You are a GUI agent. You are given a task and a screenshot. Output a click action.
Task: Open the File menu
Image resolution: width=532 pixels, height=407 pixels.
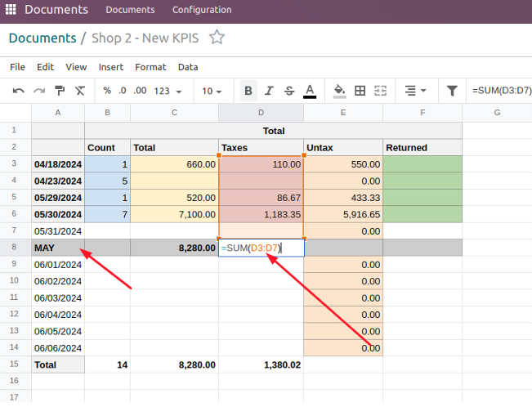(17, 67)
